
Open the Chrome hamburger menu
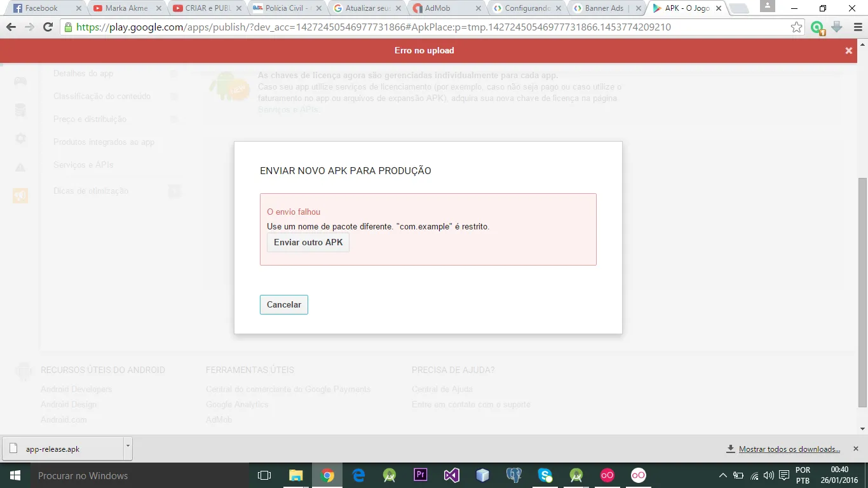click(856, 27)
